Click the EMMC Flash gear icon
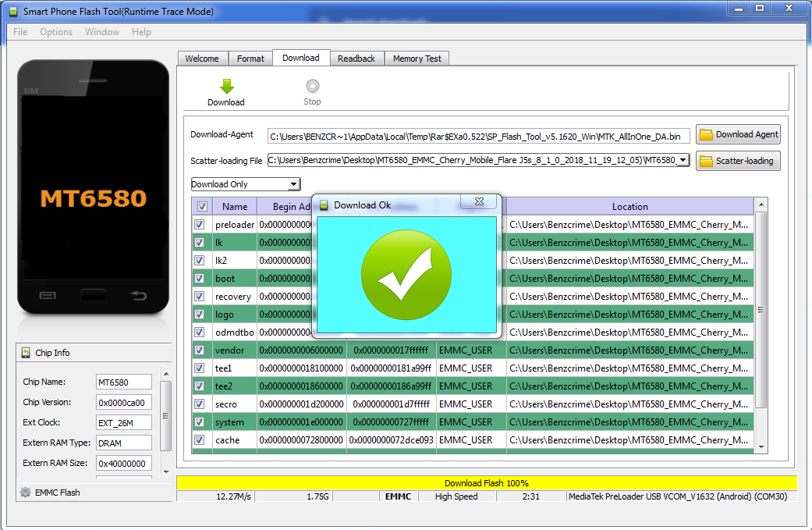Screen dimensions: 812x530 tap(26, 493)
